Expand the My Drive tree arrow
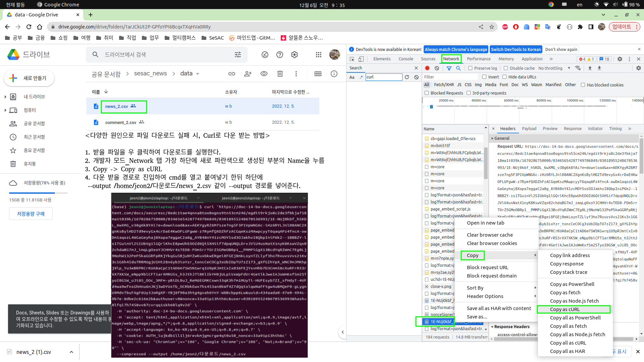644x362 pixels. coord(5,97)
